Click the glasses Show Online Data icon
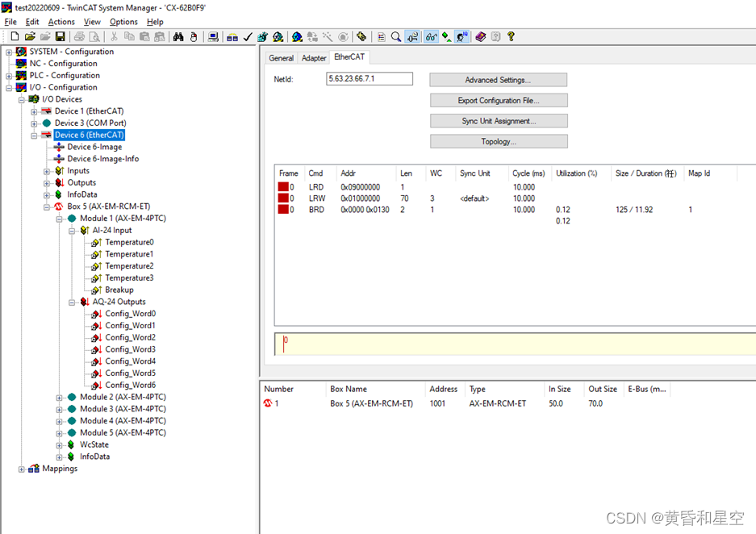 [431, 36]
